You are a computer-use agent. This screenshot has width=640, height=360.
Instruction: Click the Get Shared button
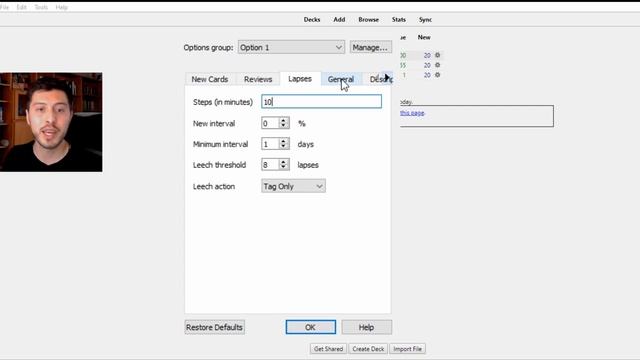(328, 349)
